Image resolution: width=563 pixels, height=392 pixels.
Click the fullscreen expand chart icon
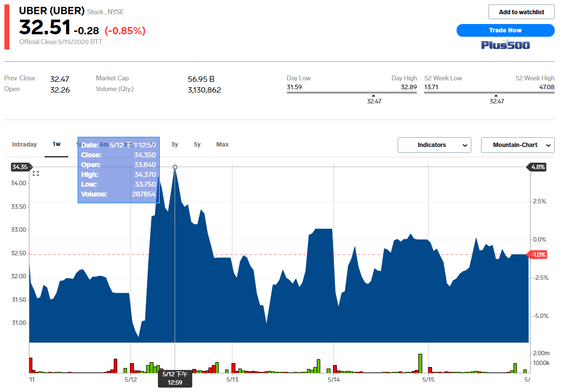[35, 173]
